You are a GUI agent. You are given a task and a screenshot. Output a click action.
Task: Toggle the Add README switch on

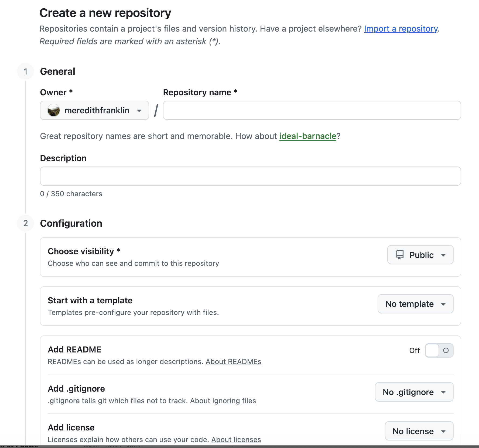coord(439,350)
